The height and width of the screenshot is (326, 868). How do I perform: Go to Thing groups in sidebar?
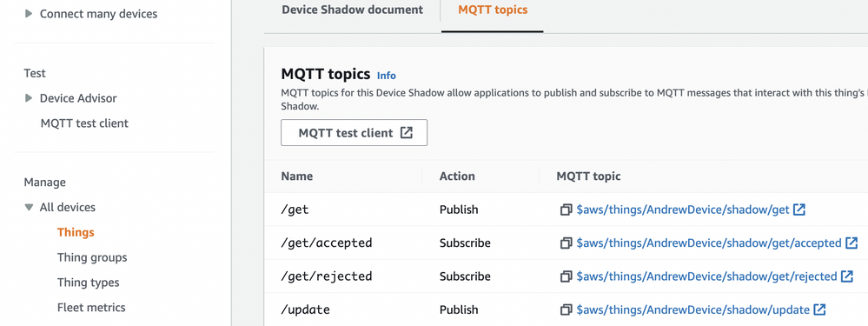point(92,257)
